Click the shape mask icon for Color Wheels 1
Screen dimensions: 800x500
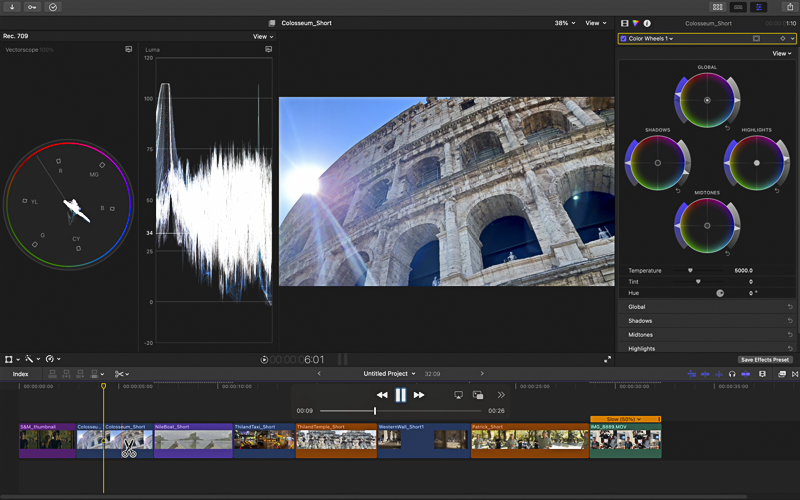tap(757, 39)
